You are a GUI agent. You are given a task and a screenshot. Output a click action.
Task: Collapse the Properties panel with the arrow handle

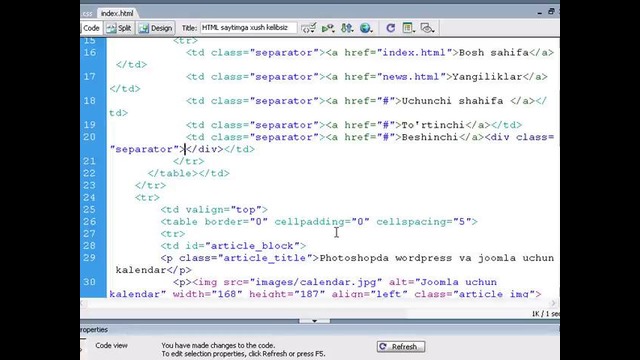pyautogui.click(x=314, y=321)
